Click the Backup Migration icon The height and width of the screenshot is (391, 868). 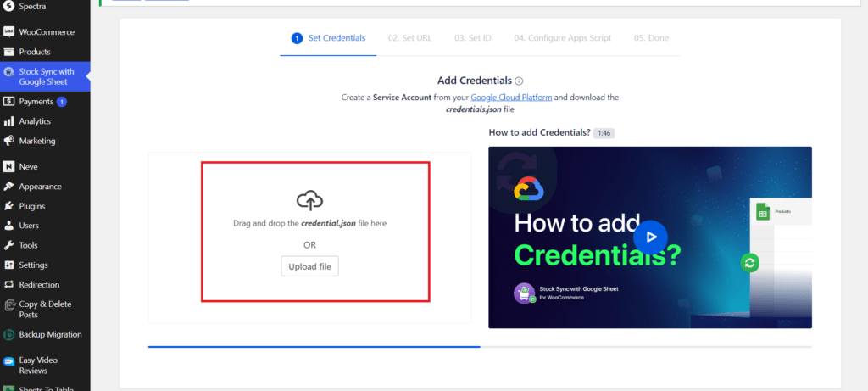pos(8,334)
